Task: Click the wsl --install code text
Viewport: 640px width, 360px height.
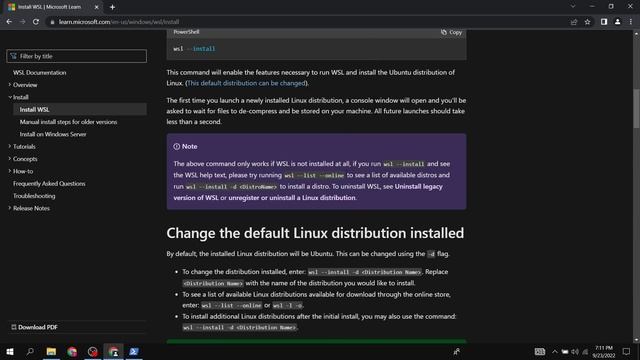Action: pyautogui.click(x=194, y=49)
